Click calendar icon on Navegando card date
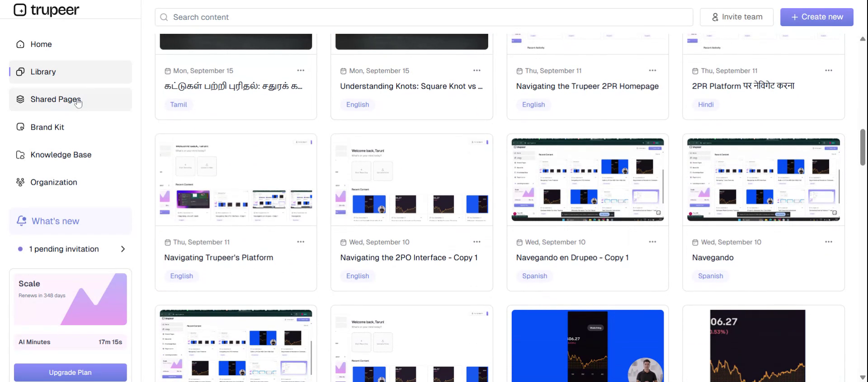 pos(695,242)
